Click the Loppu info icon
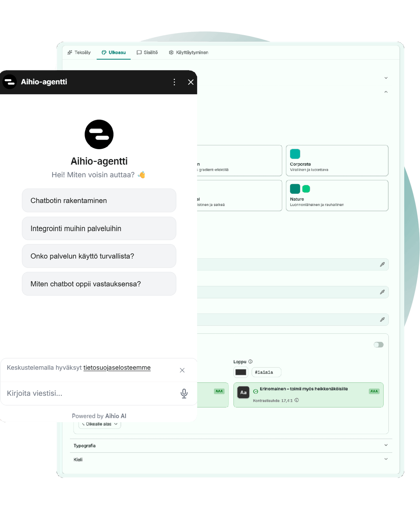The height and width of the screenshot is (513, 420). coord(250,362)
